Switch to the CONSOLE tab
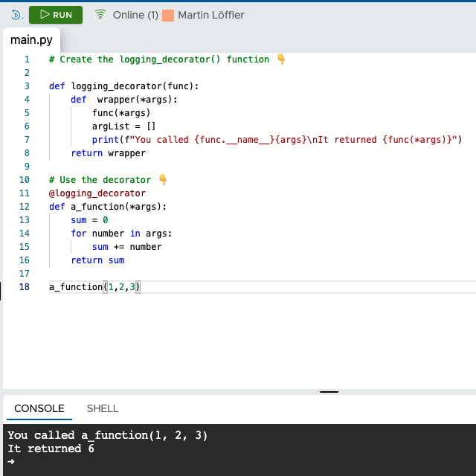Screen dimensions: 476x476 39,408
